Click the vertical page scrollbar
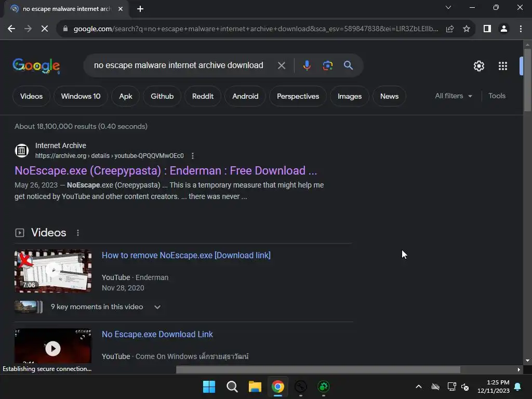The height and width of the screenshot is (399, 532). [x=527, y=80]
